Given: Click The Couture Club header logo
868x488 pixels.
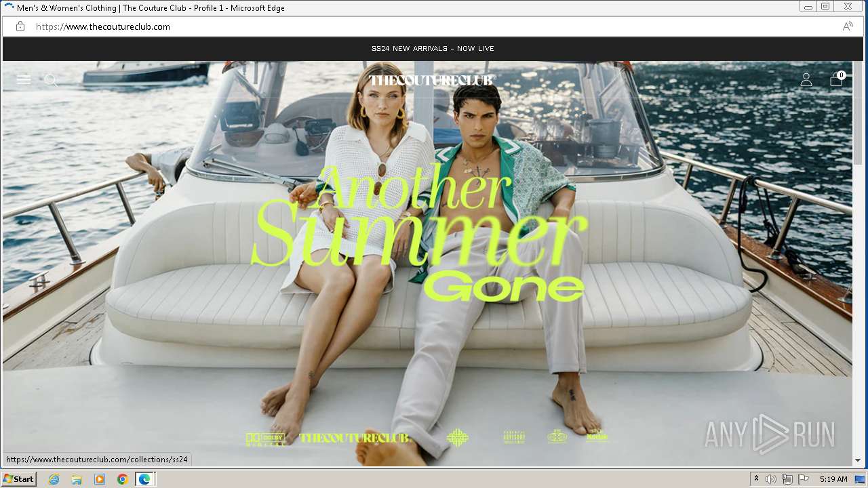Looking at the screenshot, I should [x=432, y=80].
